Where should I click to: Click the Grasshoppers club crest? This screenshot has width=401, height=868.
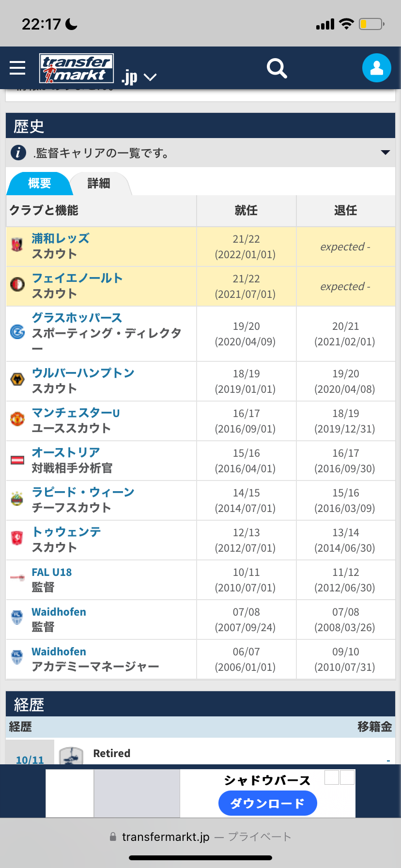17,332
